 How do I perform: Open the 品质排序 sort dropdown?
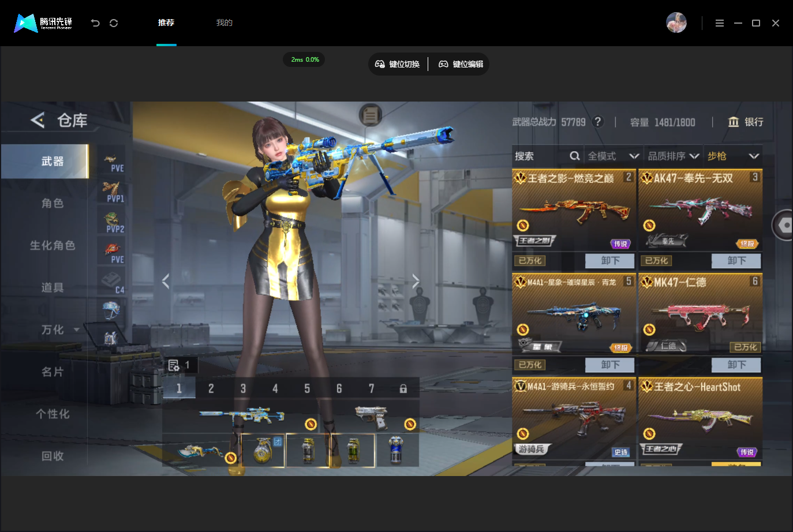click(674, 156)
